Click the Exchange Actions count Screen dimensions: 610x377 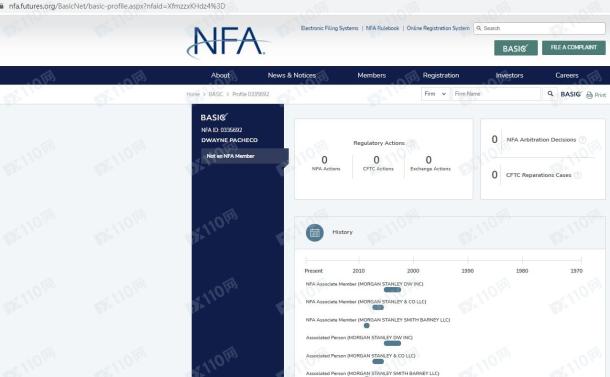pos(428,160)
